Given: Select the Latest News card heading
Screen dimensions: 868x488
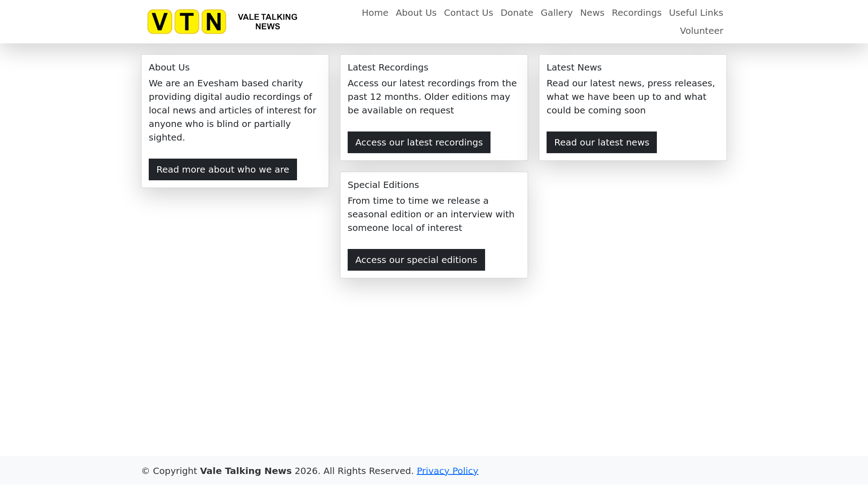Looking at the screenshot, I should point(574,67).
